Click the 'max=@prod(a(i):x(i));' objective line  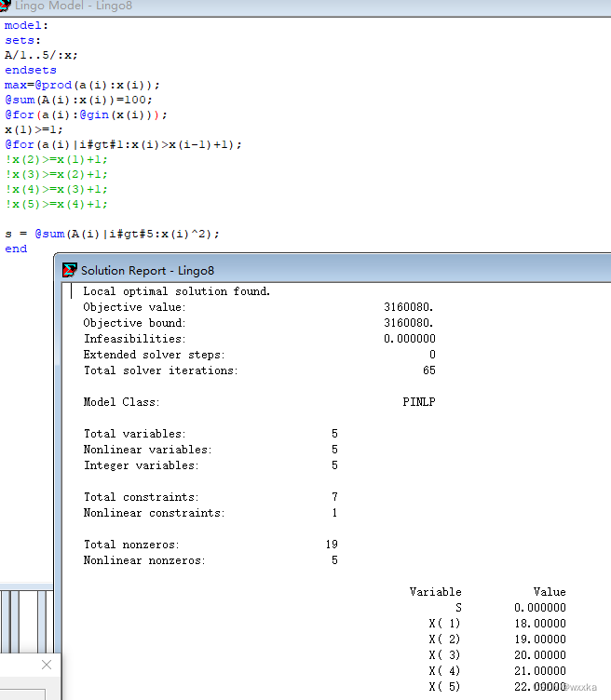(82, 85)
